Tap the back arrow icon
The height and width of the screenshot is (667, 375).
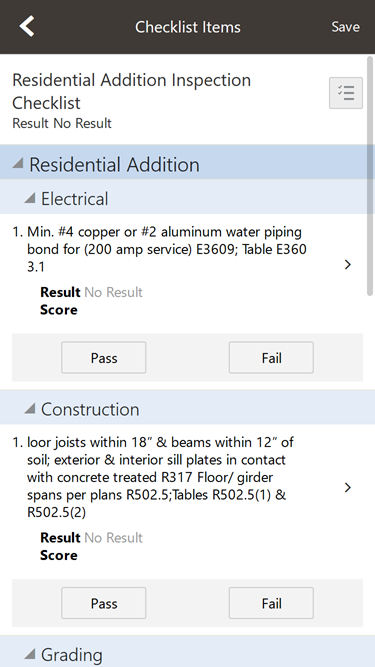(27, 26)
